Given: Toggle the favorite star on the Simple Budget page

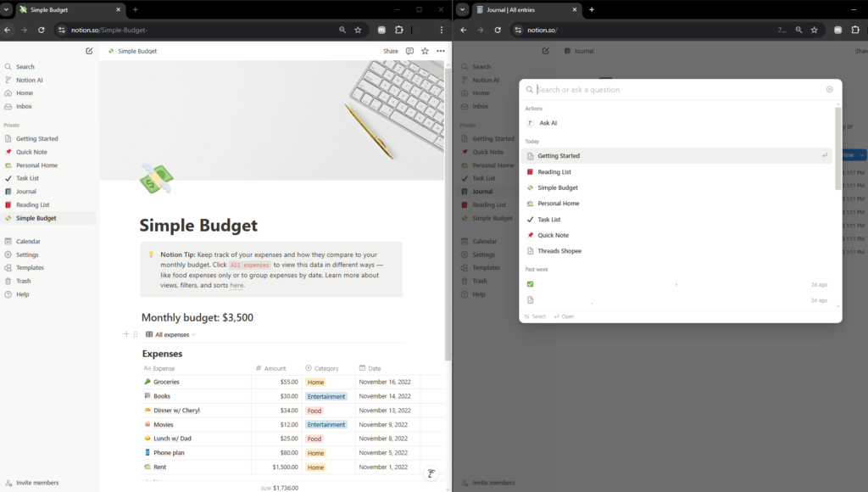Looking at the screenshot, I should pyautogui.click(x=426, y=51).
